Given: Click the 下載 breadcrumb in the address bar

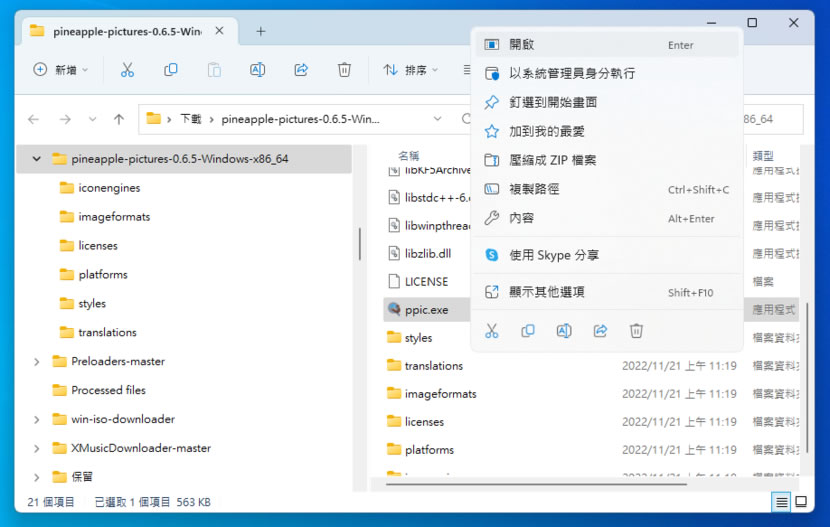Looking at the screenshot, I should [191, 119].
